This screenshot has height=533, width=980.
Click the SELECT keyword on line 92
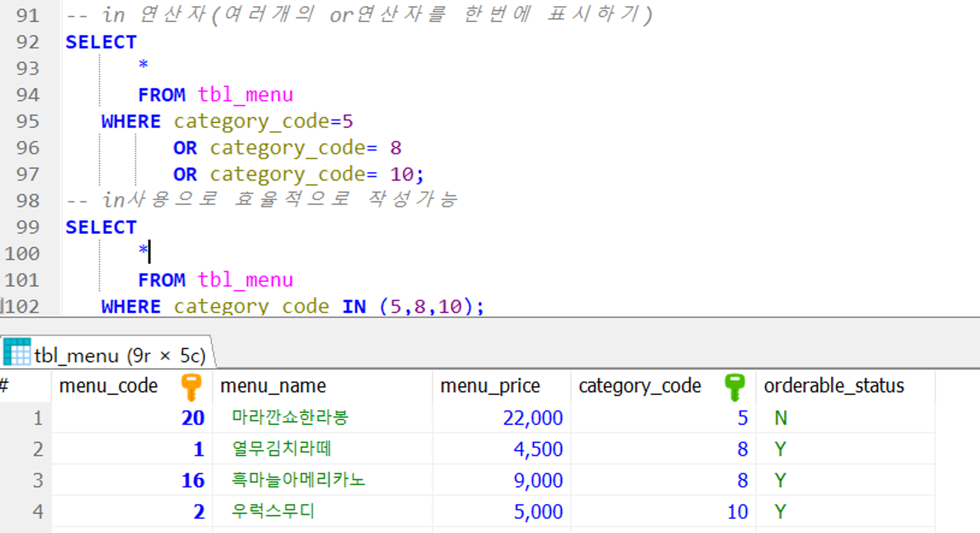coord(101,42)
